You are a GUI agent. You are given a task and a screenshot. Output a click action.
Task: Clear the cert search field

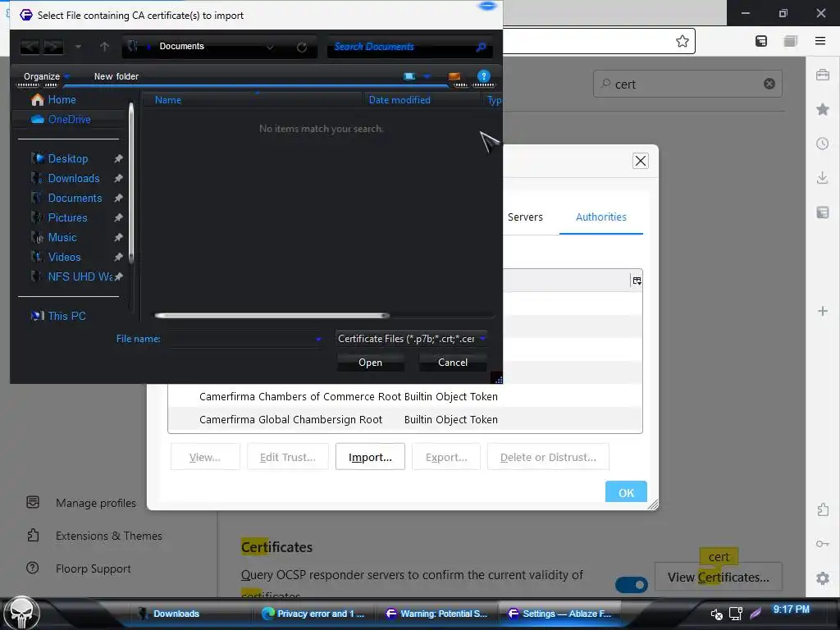769,84
